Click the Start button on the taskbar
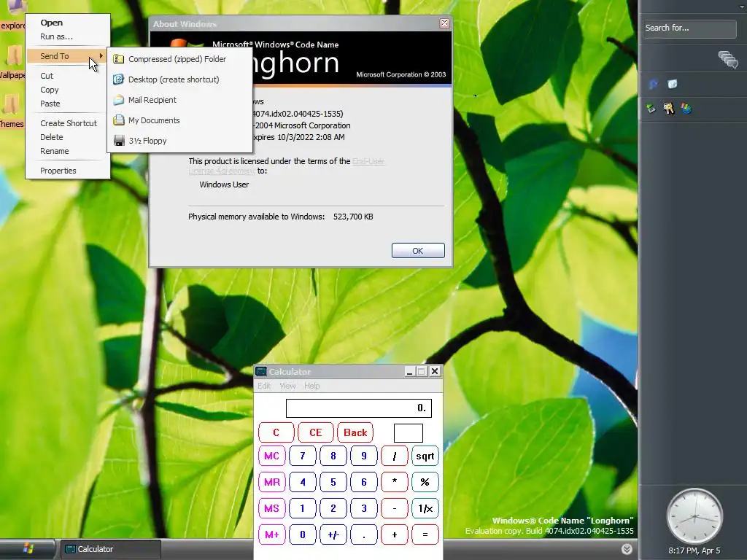747x560 pixels. 28,549
